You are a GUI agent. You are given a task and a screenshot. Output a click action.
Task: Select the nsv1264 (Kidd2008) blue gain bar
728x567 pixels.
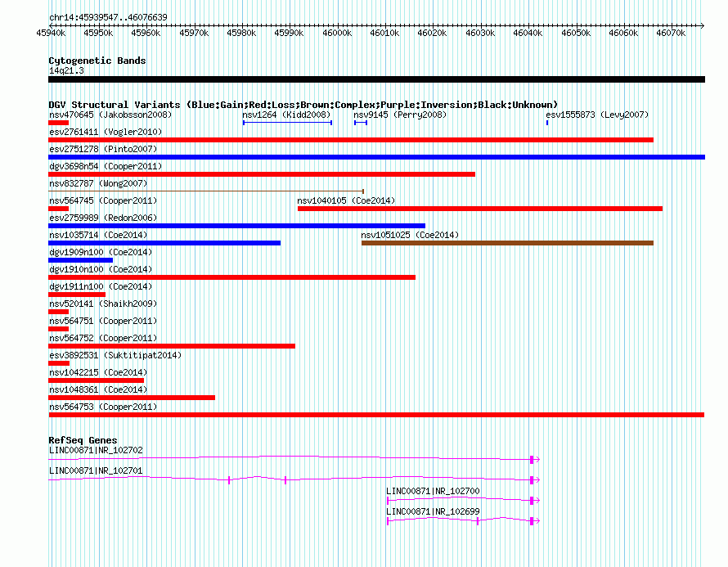click(287, 123)
